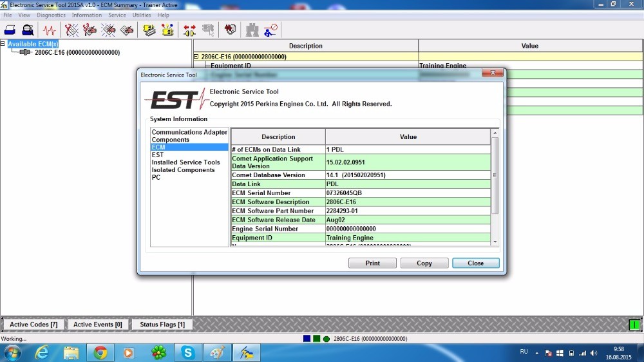Click the Close button in the dialog

point(476,263)
